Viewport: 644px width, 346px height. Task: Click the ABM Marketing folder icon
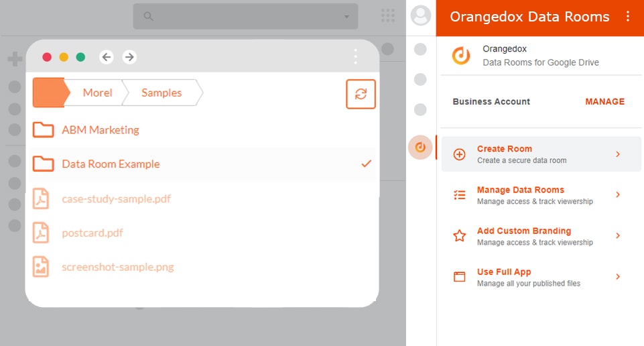[x=43, y=130]
